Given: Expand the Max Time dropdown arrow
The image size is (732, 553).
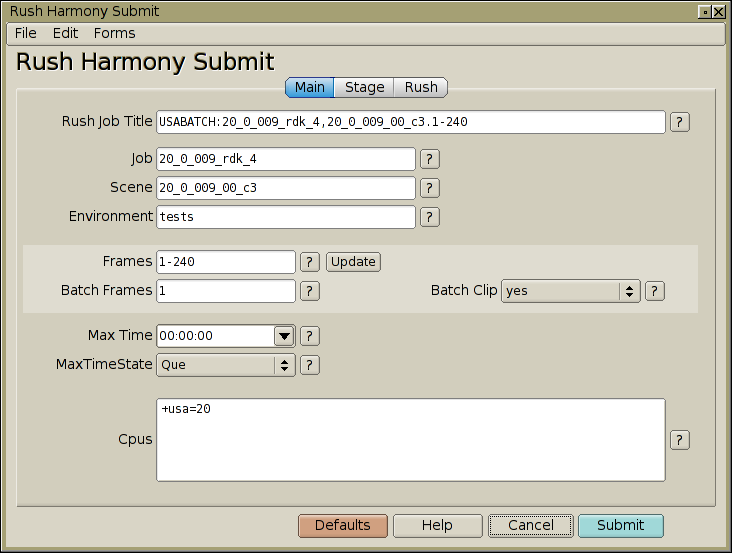Looking at the screenshot, I should 284,336.
